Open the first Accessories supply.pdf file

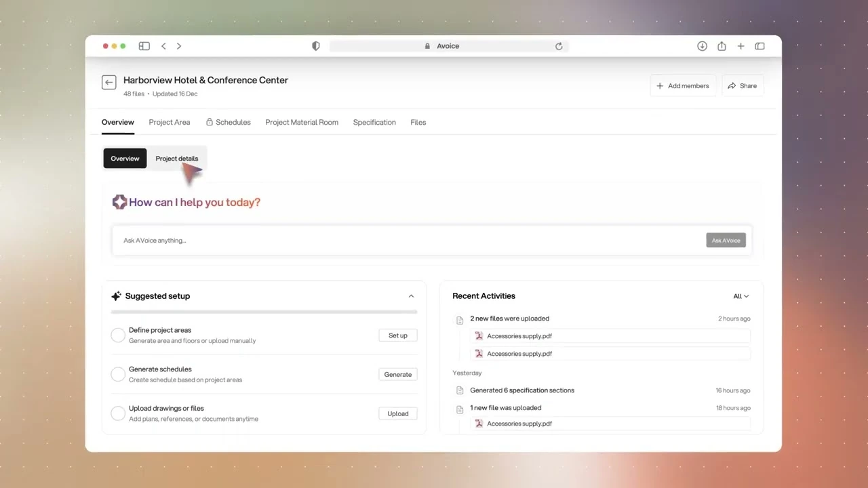(x=610, y=336)
